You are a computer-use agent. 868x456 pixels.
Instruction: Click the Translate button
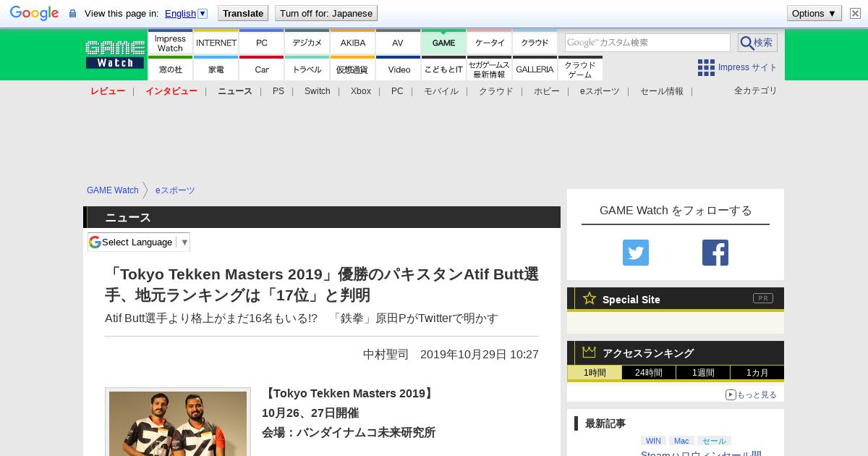pos(243,13)
